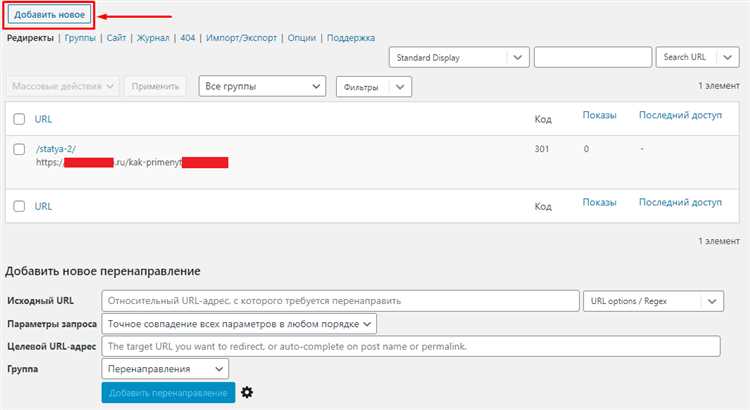The image size is (750, 410).
Task: Expand the Все группы dropdown
Action: pyautogui.click(x=262, y=87)
